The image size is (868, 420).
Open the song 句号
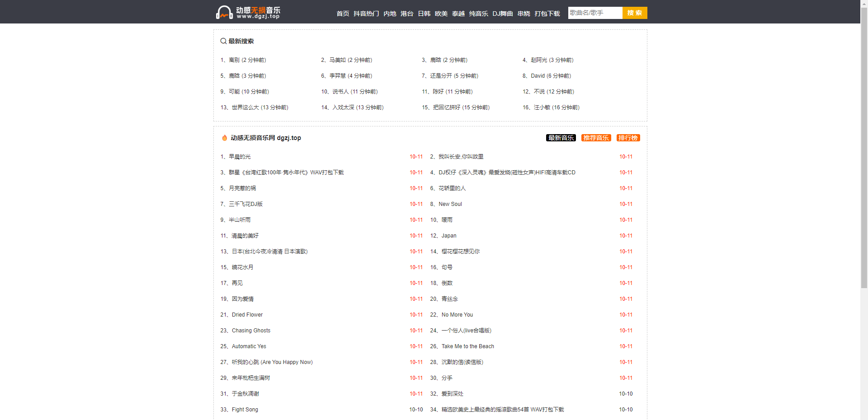[x=447, y=267]
